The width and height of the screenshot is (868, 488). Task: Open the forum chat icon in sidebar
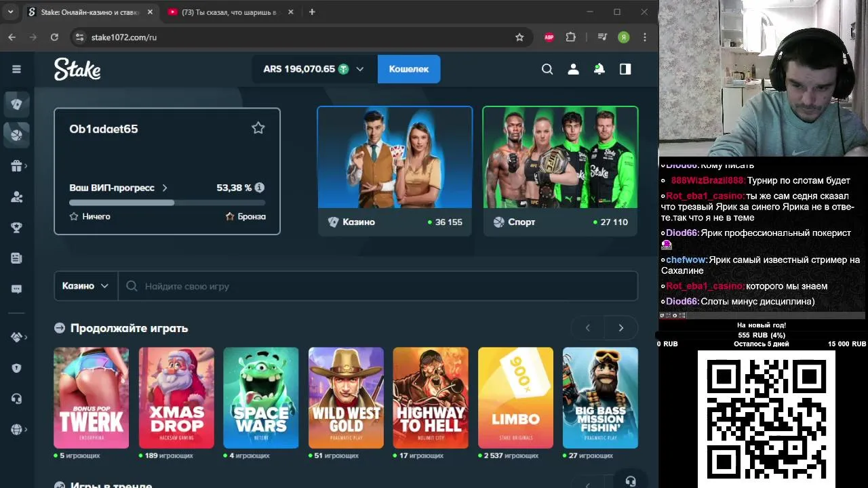pos(16,289)
